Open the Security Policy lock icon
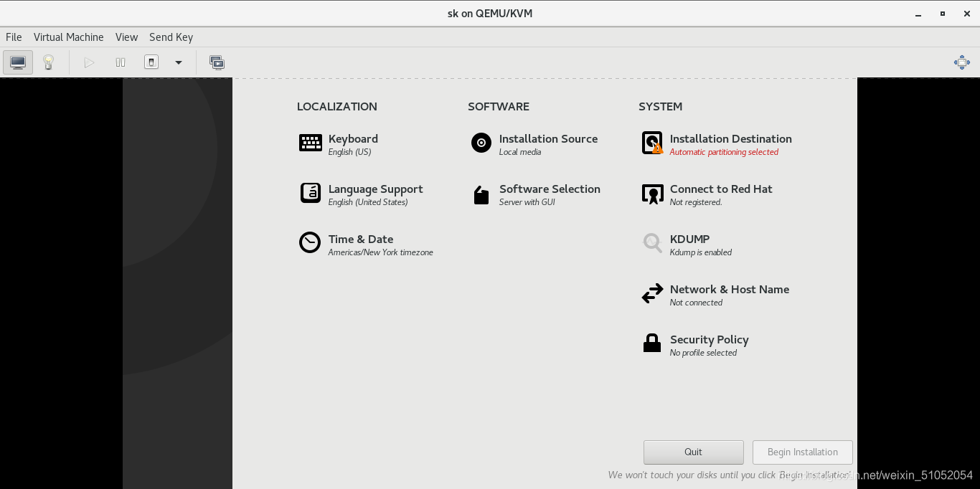 (652, 343)
